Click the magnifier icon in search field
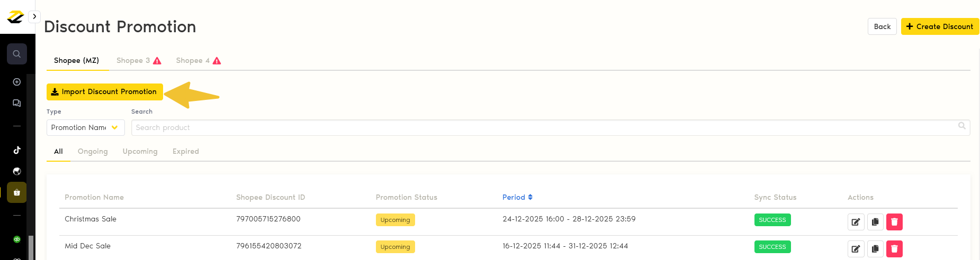The image size is (980, 260). tap(962, 126)
